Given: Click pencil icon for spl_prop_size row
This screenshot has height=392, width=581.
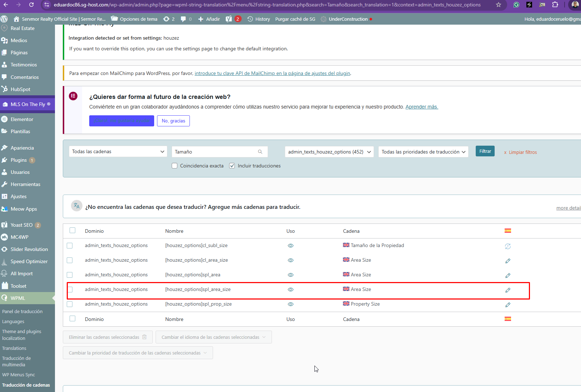Looking at the screenshot, I should click(x=507, y=305).
